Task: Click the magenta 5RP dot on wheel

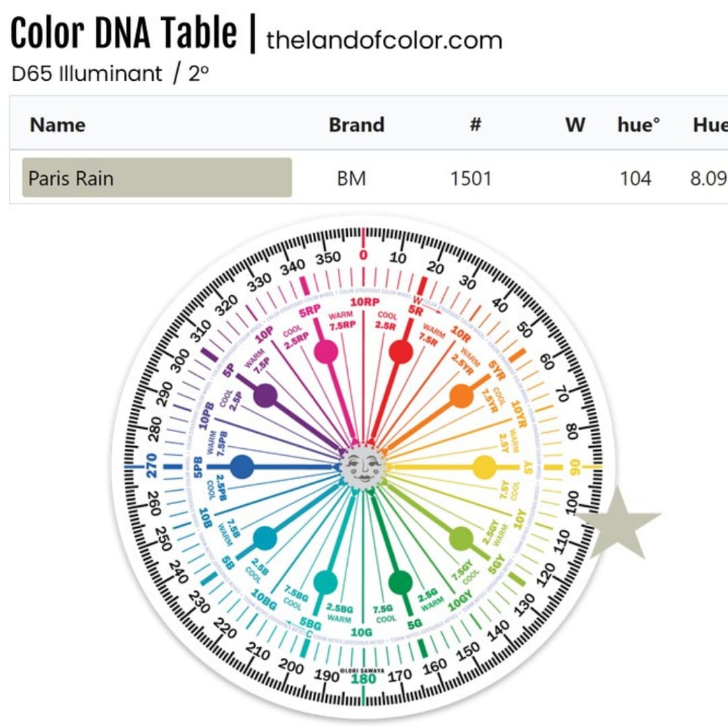Action: (326, 351)
